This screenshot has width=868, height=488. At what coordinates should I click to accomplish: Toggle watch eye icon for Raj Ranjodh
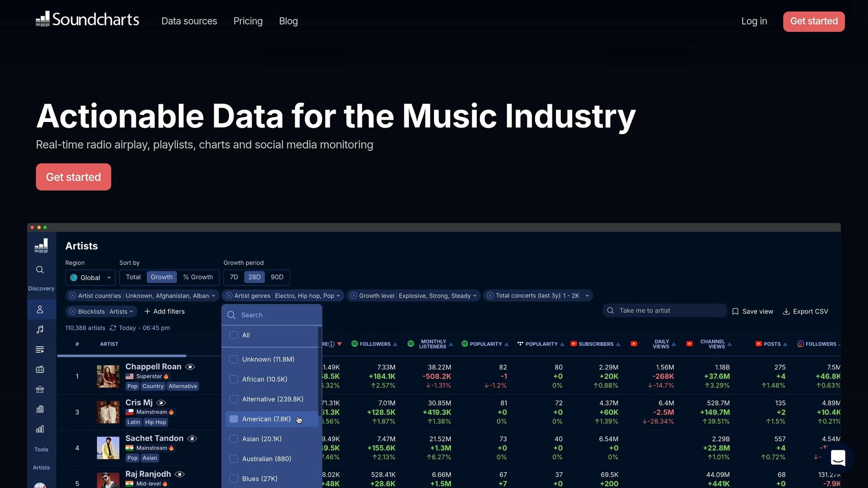click(x=180, y=474)
